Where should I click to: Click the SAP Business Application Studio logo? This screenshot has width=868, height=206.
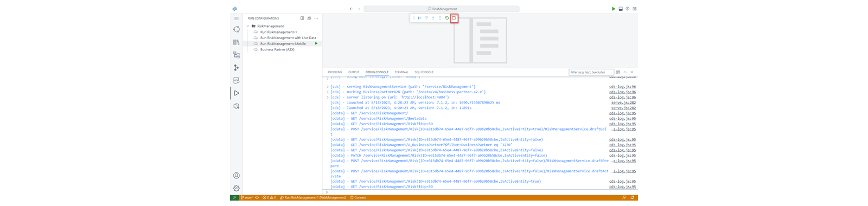point(234,9)
